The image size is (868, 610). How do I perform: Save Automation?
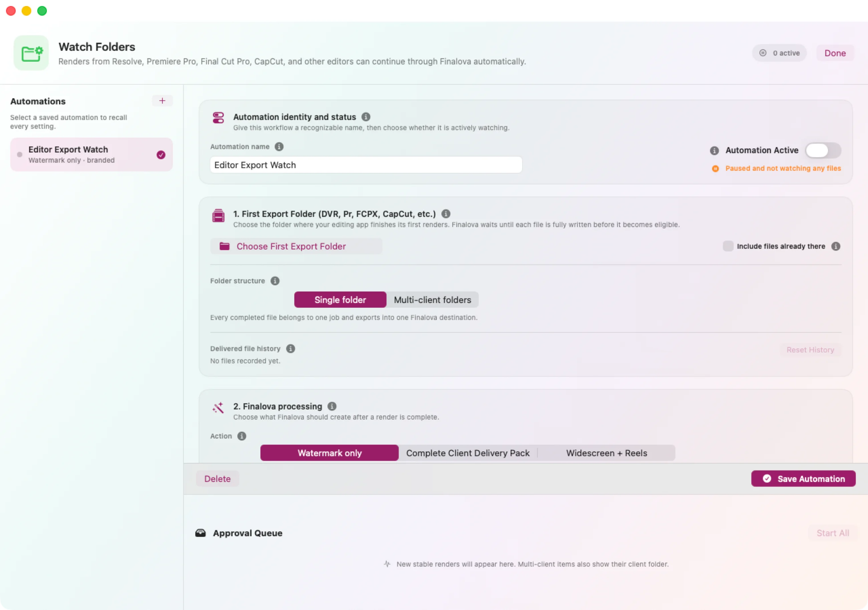tap(803, 479)
